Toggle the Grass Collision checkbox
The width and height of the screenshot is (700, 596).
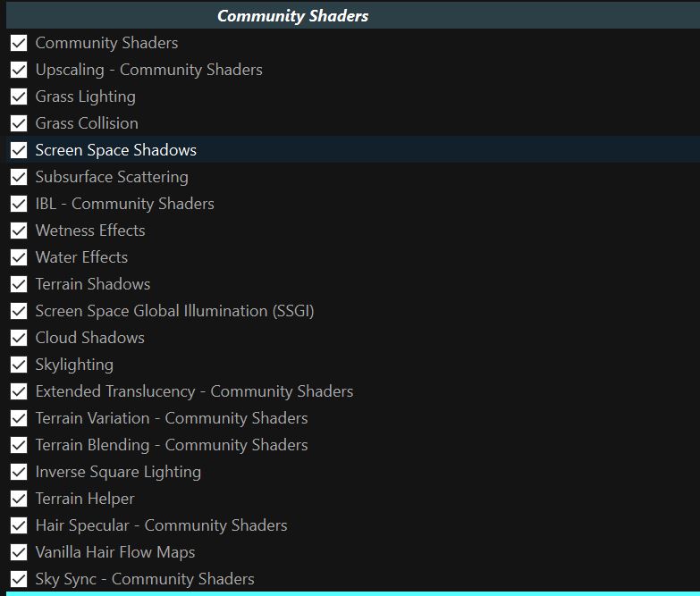(x=19, y=123)
